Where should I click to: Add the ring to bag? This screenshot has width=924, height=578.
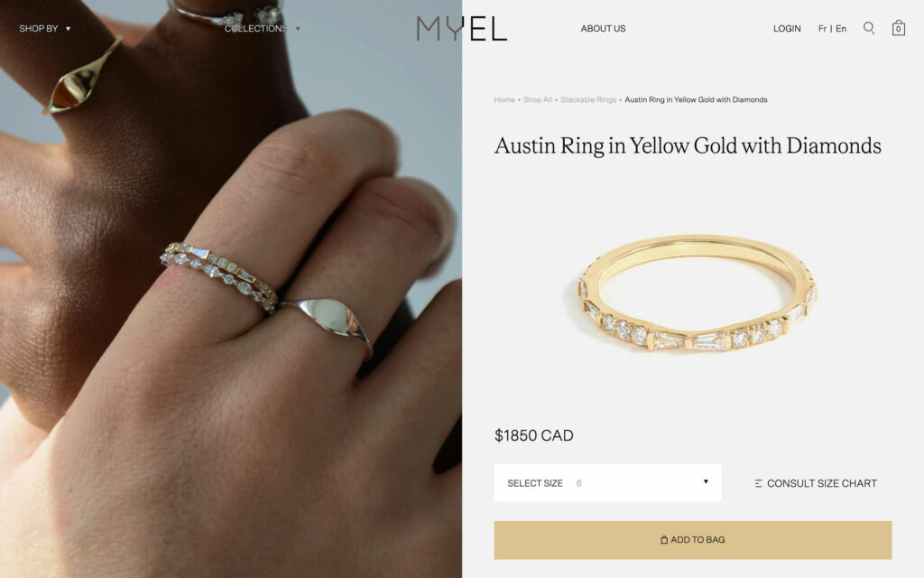click(693, 540)
